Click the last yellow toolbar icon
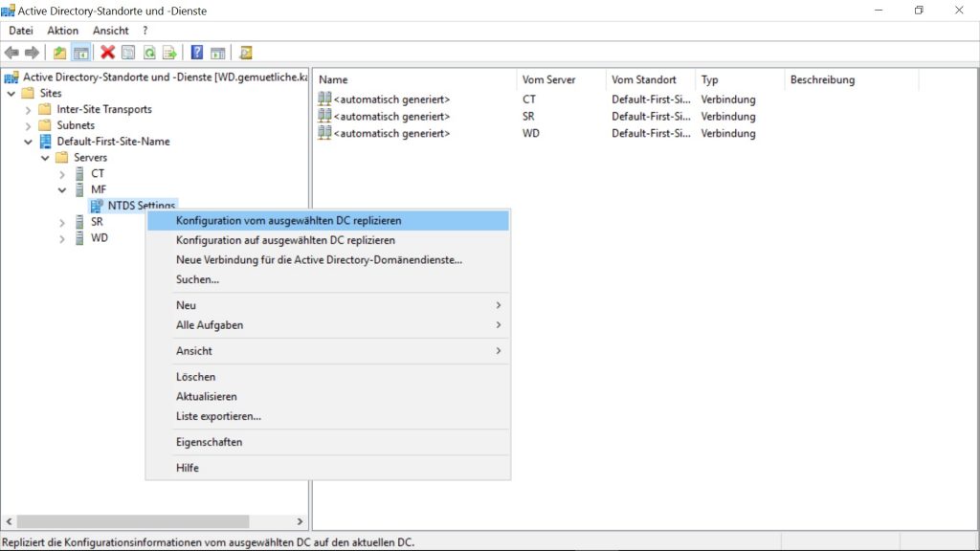The height and width of the screenshot is (551, 980). (x=246, y=54)
